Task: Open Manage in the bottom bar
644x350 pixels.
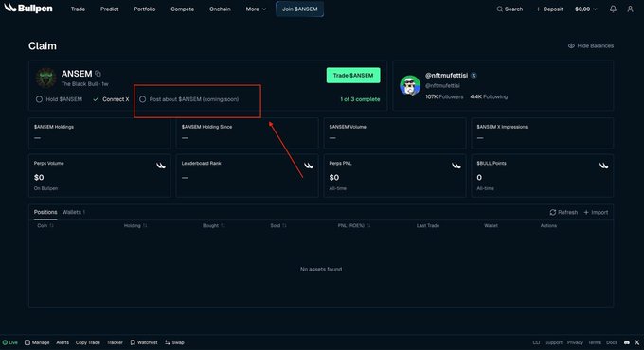Action: tap(37, 342)
